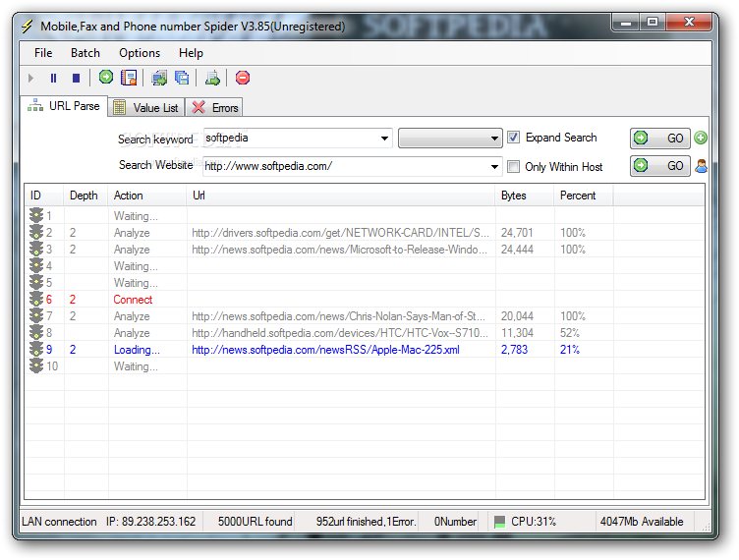Screen dimensions: 739x560
Task: Open the Help menu
Action: pos(191,53)
